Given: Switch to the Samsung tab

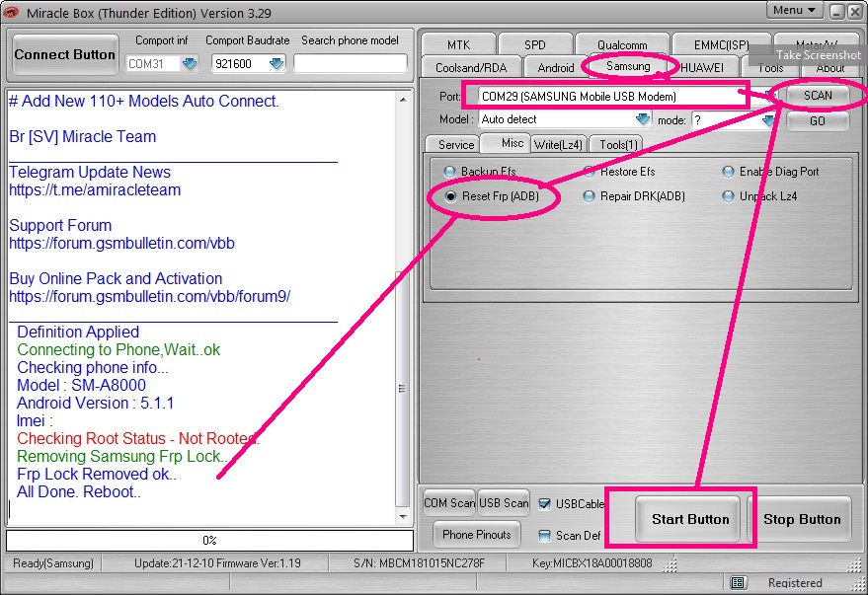Looking at the screenshot, I should coord(628,66).
